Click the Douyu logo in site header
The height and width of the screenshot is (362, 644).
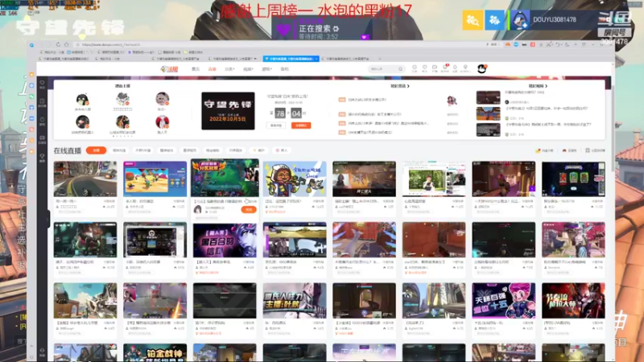coord(169,69)
